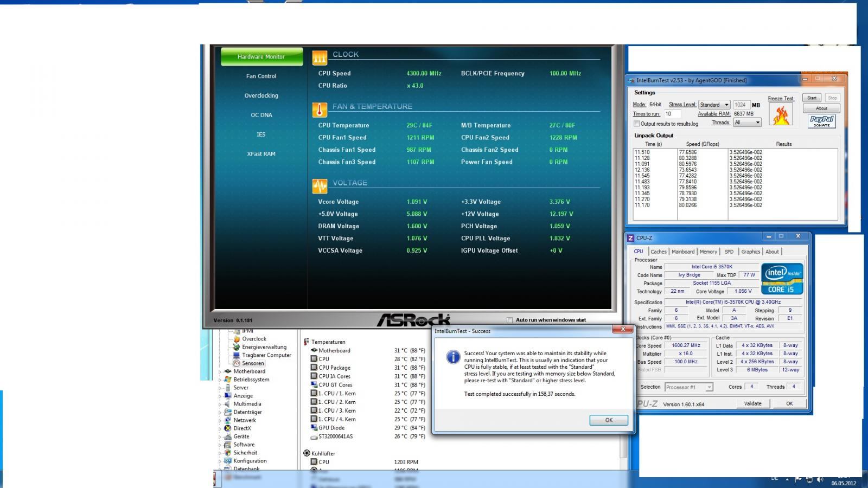Click the Energieverwaltung icon in the tree

[237, 347]
